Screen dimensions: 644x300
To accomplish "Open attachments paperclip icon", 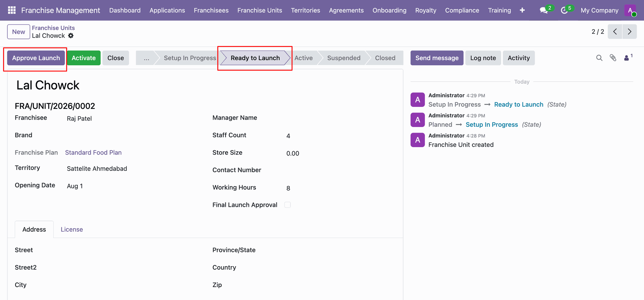I will pyautogui.click(x=613, y=58).
